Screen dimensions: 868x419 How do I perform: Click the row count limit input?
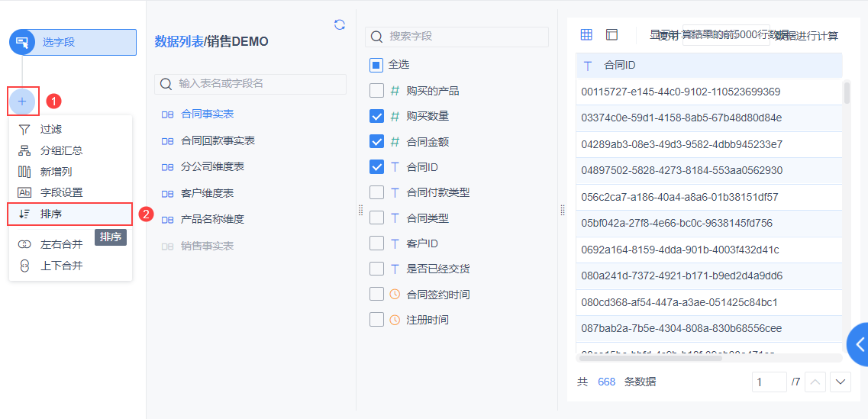[x=726, y=35]
